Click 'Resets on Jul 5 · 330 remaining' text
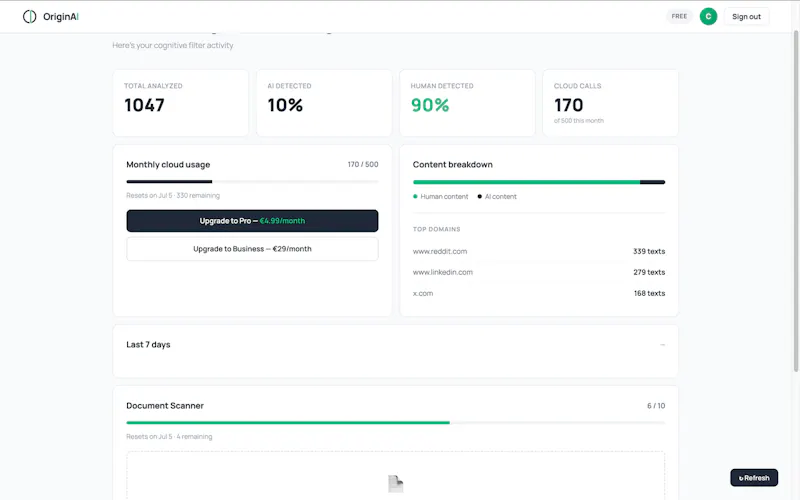The width and height of the screenshot is (800, 500). 173,195
